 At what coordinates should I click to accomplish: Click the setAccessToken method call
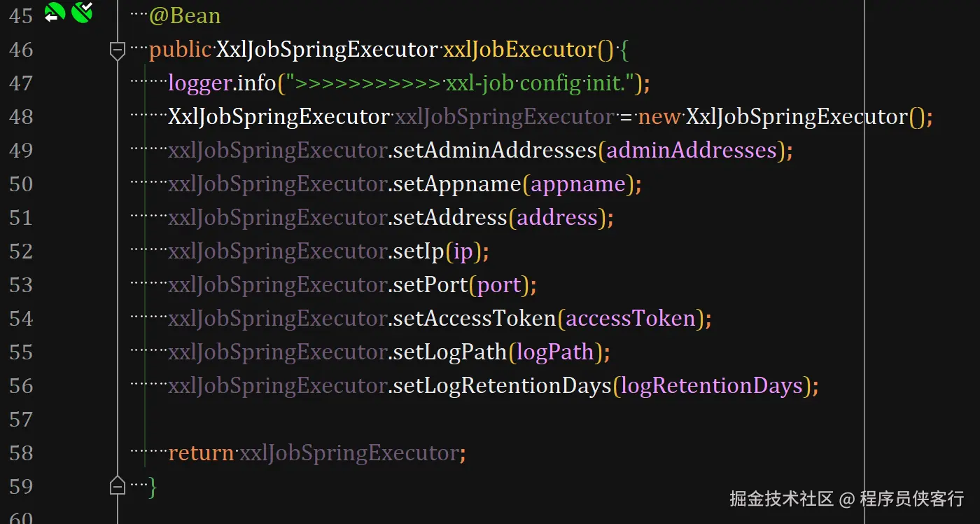click(474, 319)
